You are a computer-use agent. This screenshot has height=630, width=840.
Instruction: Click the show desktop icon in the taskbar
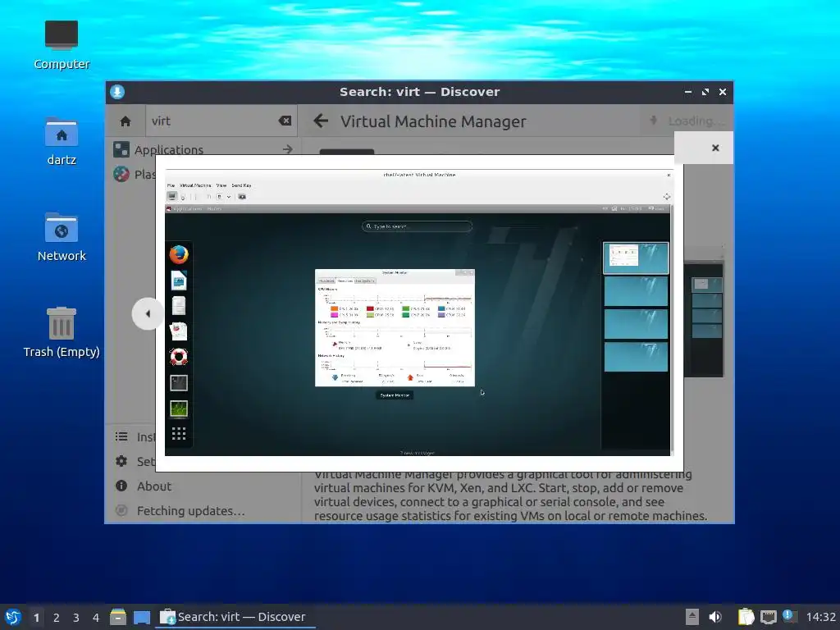142,618
